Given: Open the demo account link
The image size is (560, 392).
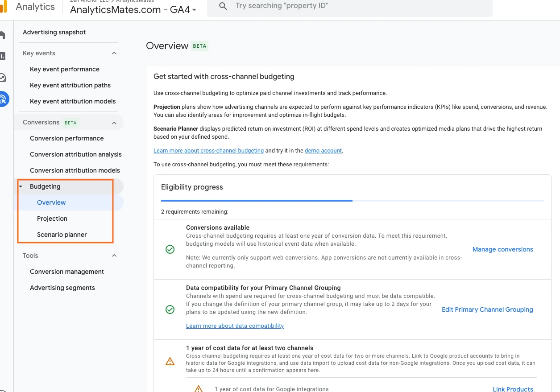Looking at the screenshot, I should click(x=324, y=151).
